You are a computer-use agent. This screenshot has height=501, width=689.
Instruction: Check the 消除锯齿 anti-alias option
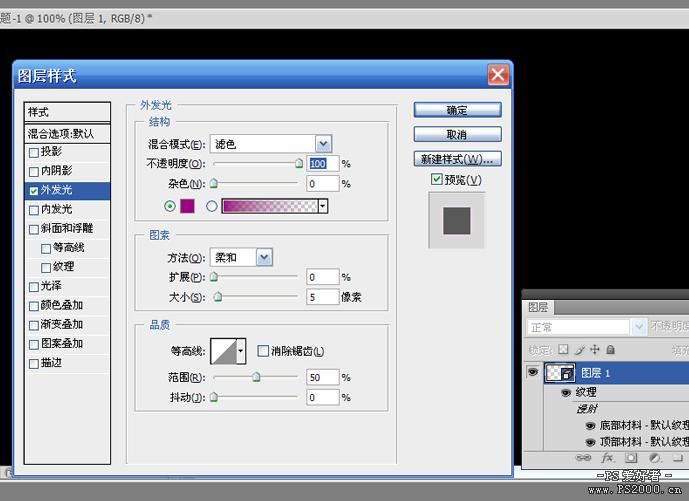(x=263, y=351)
